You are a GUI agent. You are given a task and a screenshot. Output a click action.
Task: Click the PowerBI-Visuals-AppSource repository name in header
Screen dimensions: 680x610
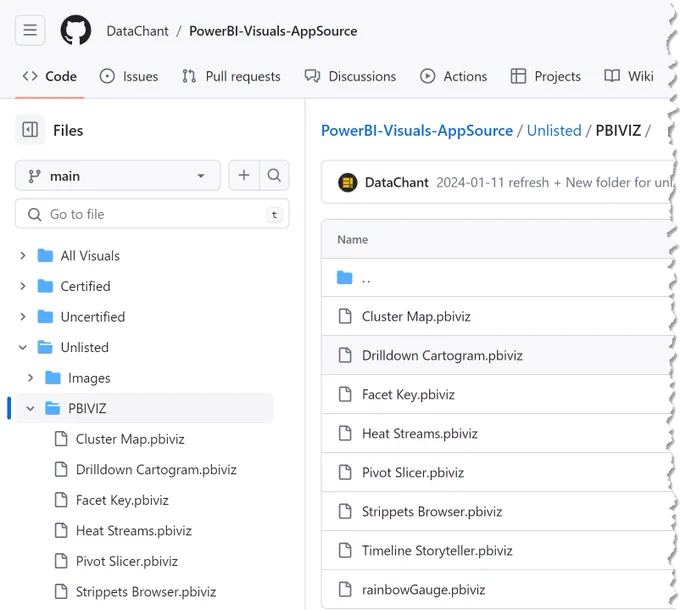[273, 31]
